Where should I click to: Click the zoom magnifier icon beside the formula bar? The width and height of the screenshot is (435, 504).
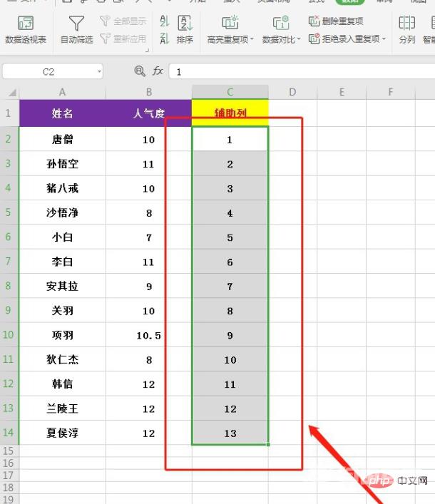click(139, 71)
